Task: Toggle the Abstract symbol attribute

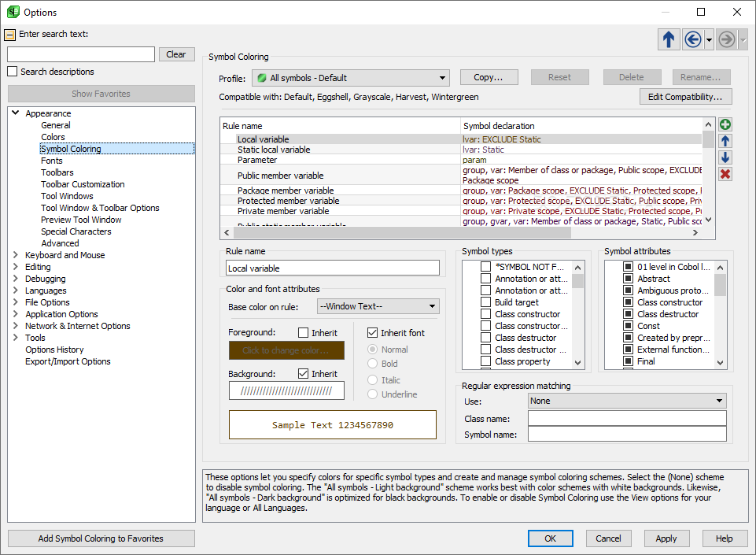Action: (x=629, y=279)
